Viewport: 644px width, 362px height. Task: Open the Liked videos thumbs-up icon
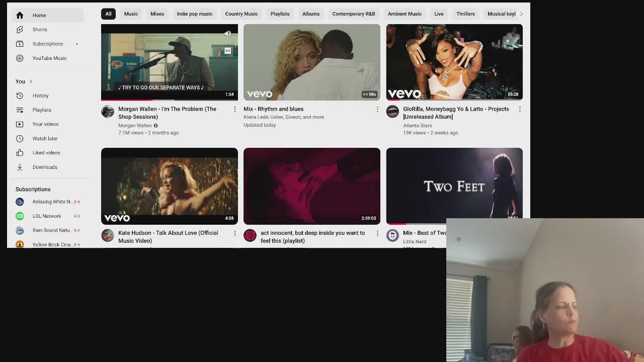pyautogui.click(x=20, y=153)
